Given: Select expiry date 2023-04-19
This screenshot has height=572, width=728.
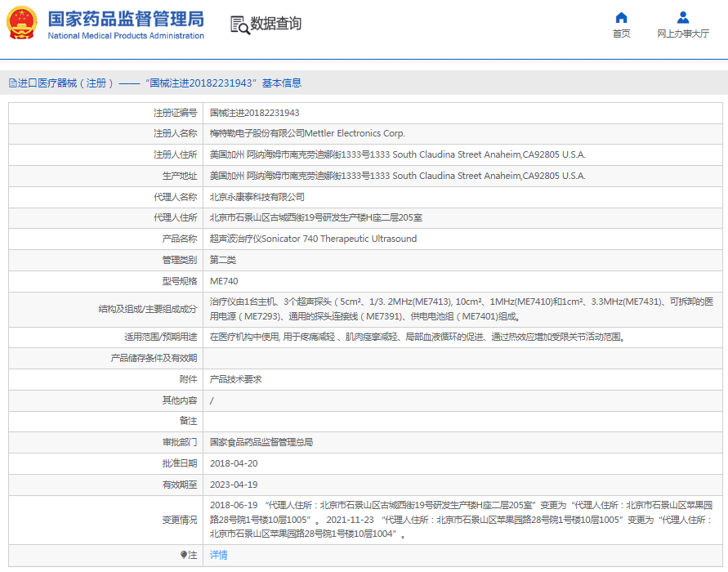Looking at the screenshot, I should (x=234, y=485).
